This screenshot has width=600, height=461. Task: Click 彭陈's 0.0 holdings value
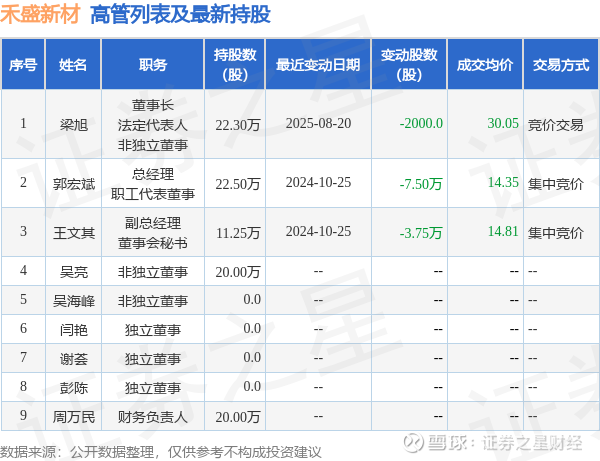click(x=252, y=386)
